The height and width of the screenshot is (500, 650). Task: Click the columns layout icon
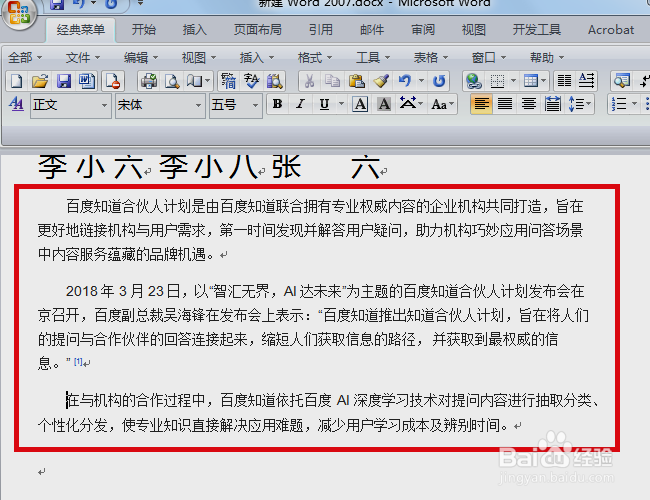564,81
